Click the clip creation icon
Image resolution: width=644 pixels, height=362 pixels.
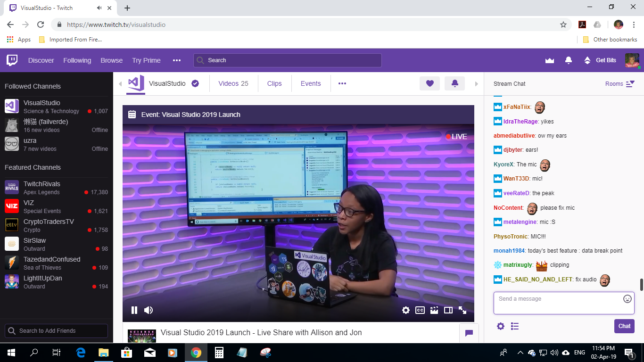point(434,310)
